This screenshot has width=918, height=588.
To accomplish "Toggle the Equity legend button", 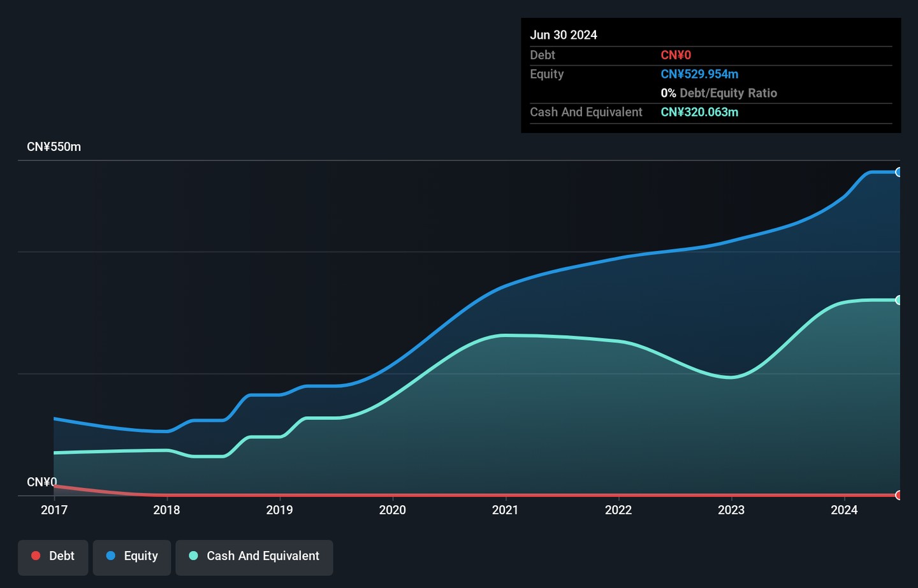I will tap(132, 557).
